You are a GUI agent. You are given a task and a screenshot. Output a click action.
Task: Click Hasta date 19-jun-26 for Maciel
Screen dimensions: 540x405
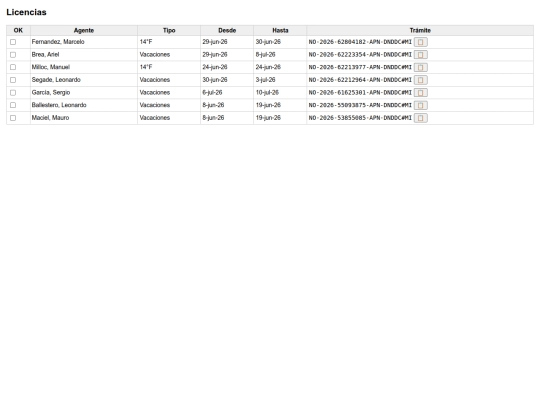point(268,117)
